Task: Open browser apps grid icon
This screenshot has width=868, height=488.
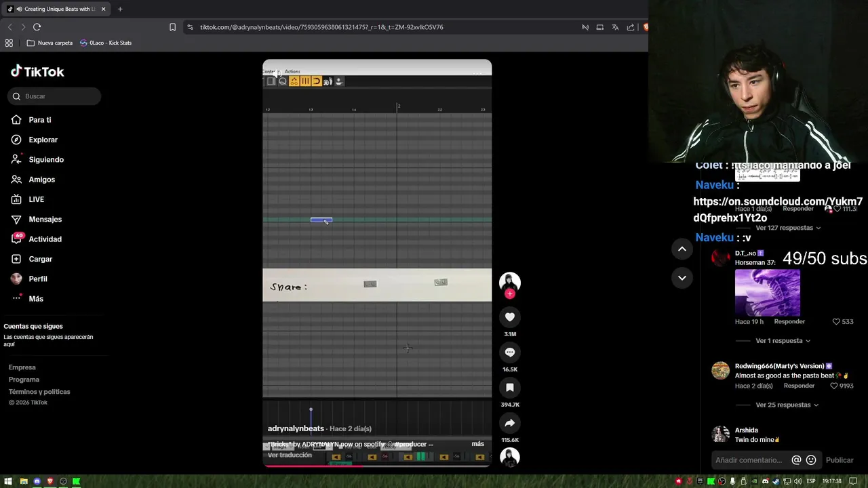Action: click(x=9, y=43)
